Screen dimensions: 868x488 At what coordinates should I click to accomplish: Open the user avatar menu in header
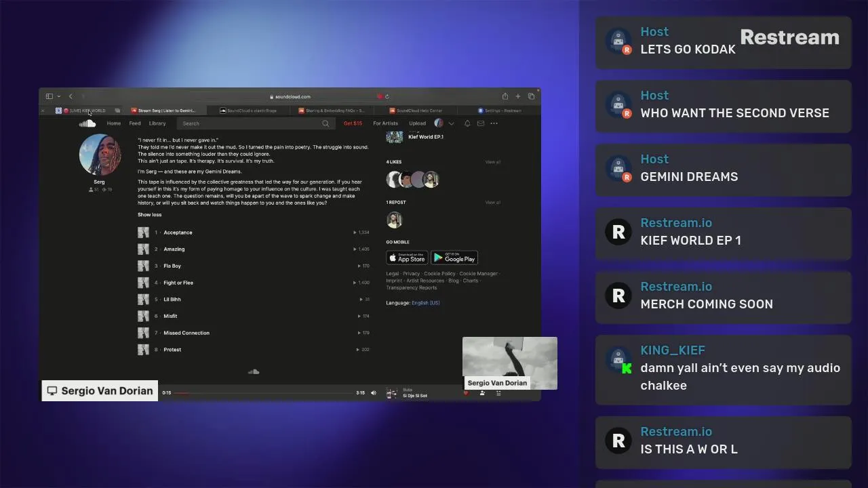tap(439, 123)
